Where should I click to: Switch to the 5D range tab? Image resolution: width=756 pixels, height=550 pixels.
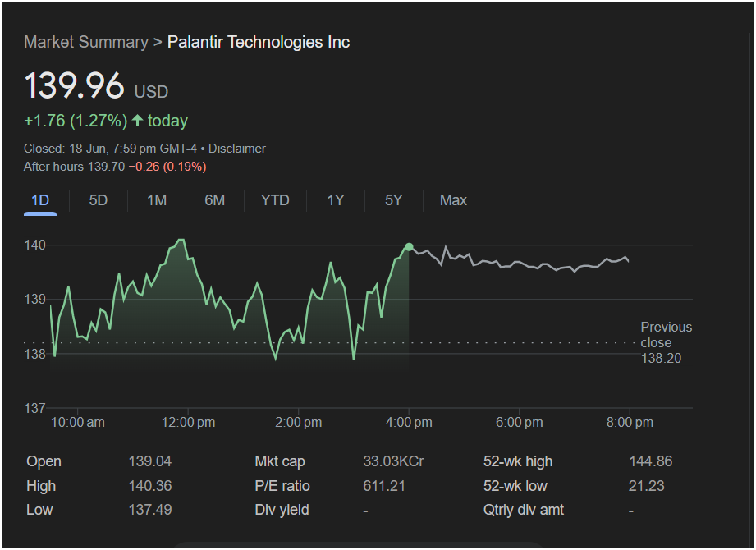pos(98,200)
